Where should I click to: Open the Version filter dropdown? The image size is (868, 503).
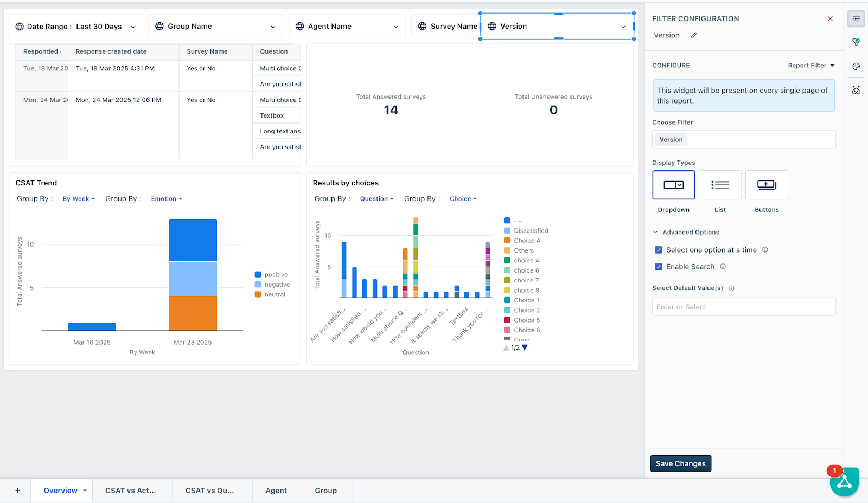coord(557,26)
